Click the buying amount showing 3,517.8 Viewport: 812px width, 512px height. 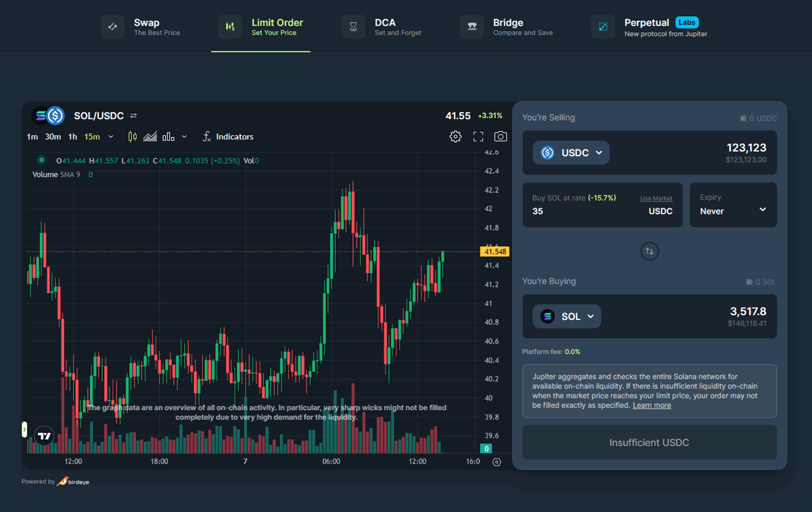[748, 311]
